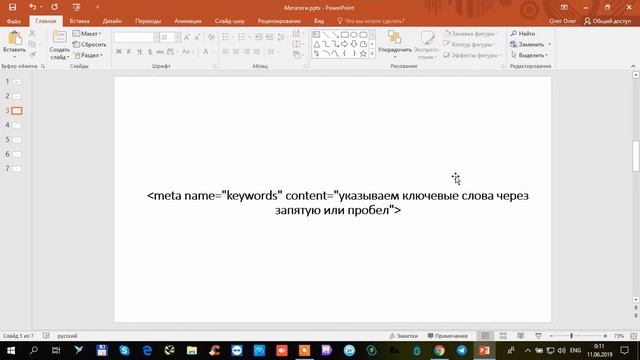Toggle Italic (К) formatting
640x360 pixels.
[x=129, y=51]
